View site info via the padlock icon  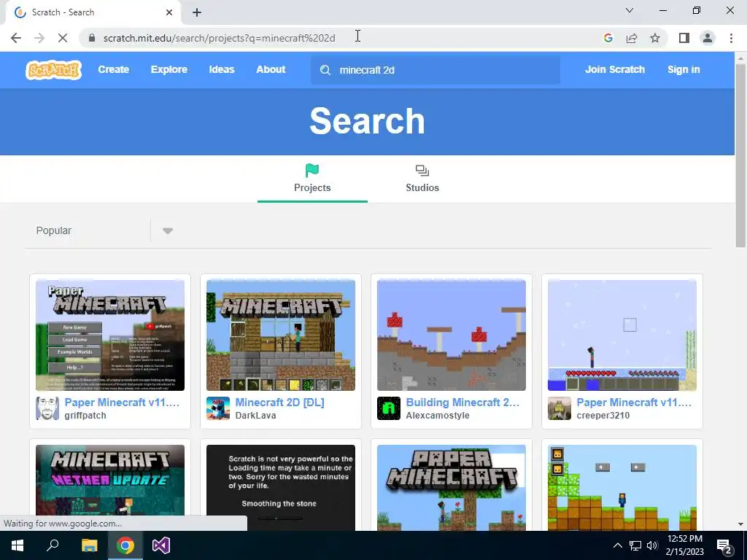pos(92,38)
